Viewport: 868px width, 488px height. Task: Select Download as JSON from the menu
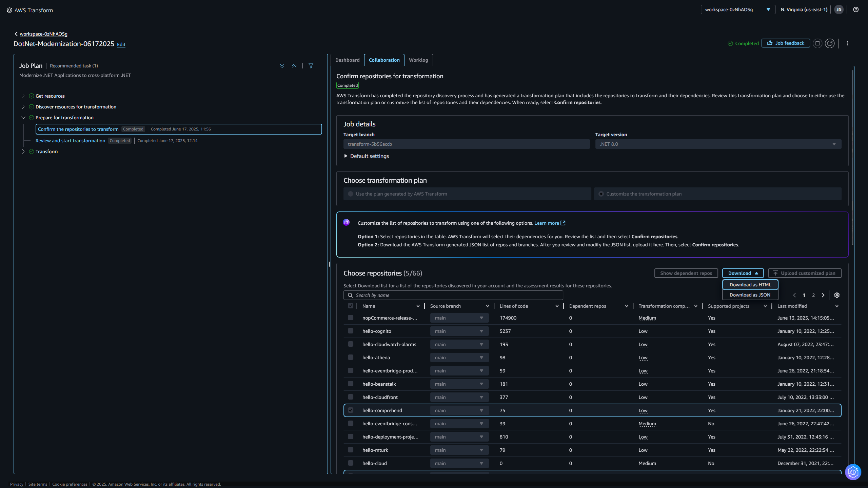pos(750,294)
